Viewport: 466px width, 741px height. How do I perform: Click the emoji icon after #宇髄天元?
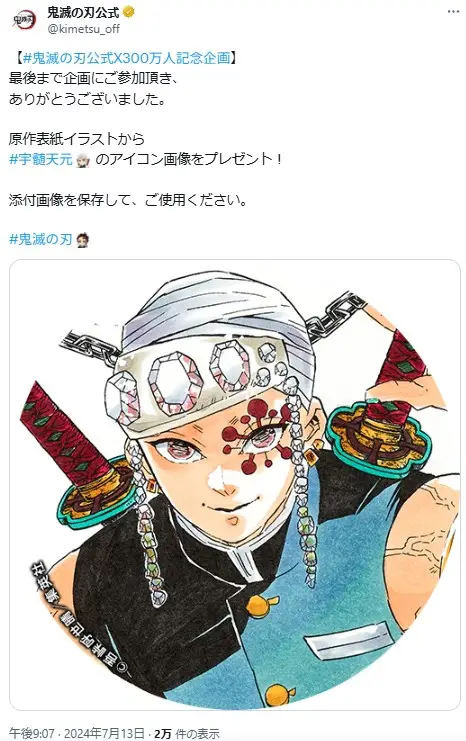pyautogui.click(x=83, y=160)
